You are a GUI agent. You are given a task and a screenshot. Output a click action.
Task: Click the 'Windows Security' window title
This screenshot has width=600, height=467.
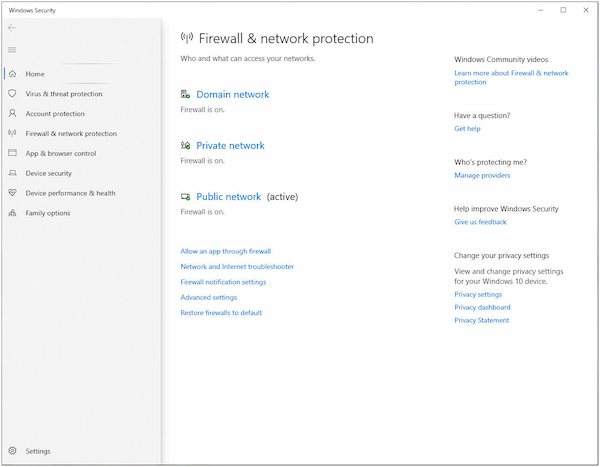(32, 10)
